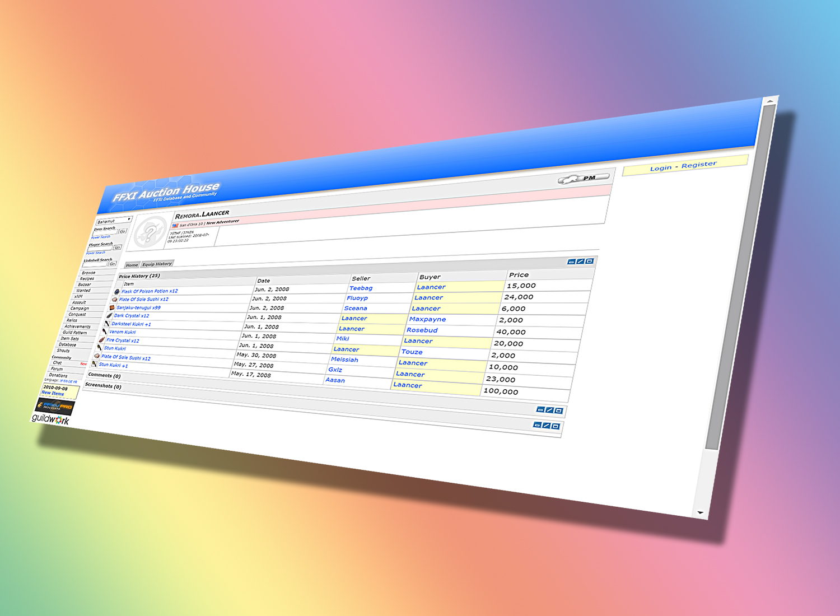Minimize the Comments panel
This screenshot has height=616, width=840.
pos(540,409)
